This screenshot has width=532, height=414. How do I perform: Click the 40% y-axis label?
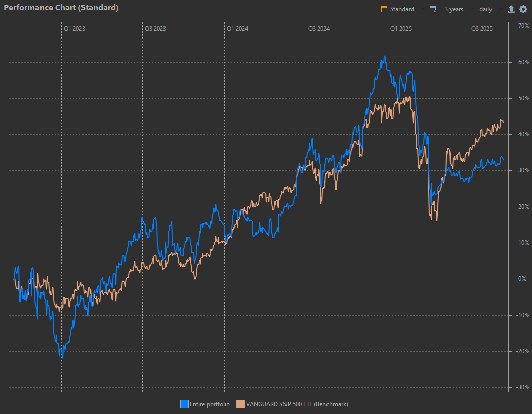[524, 134]
